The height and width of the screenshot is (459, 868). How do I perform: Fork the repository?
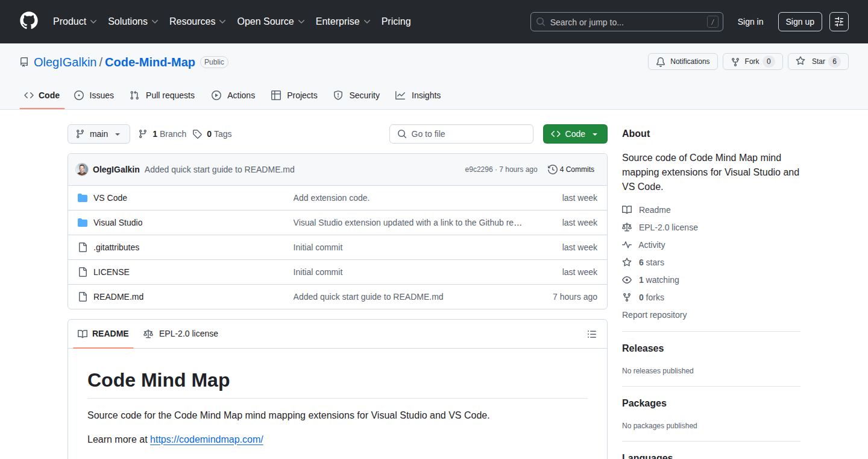(752, 62)
